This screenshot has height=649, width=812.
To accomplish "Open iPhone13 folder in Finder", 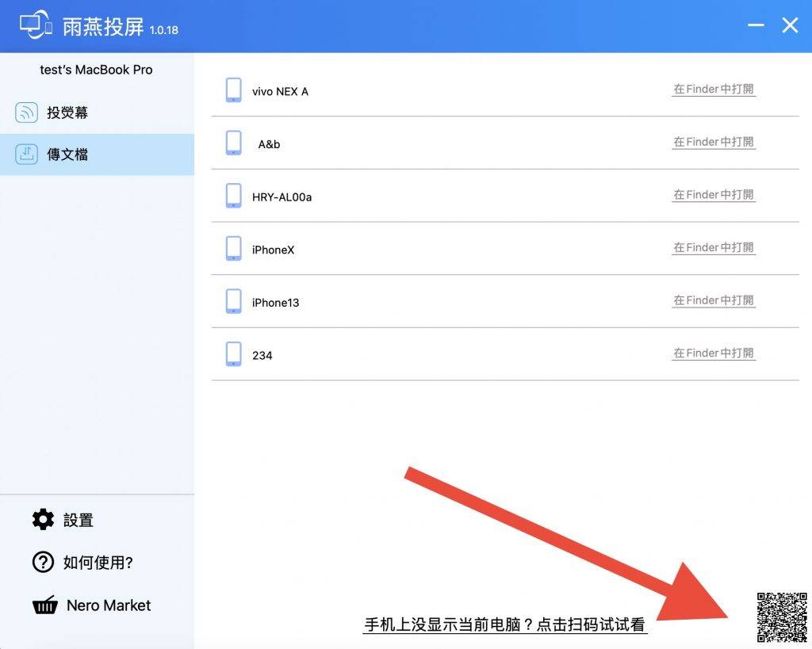I will pos(714,300).
